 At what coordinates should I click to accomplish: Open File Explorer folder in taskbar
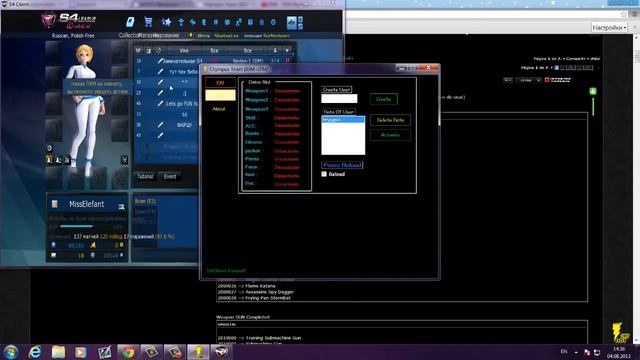click(x=58, y=352)
